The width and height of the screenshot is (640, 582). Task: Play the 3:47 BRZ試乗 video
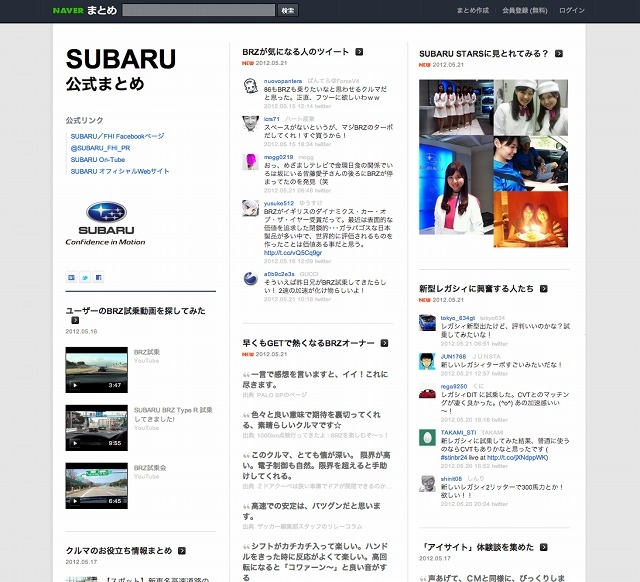click(x=97, y=370)
